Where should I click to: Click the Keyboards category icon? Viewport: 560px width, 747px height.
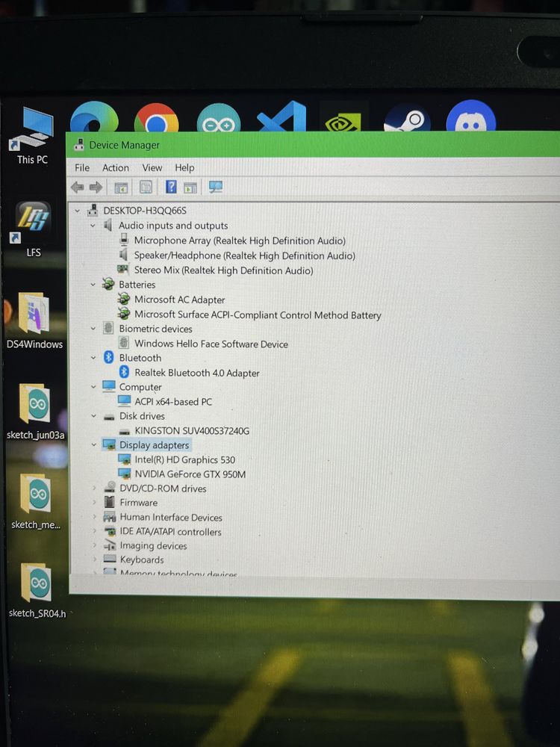pos(110,559)
